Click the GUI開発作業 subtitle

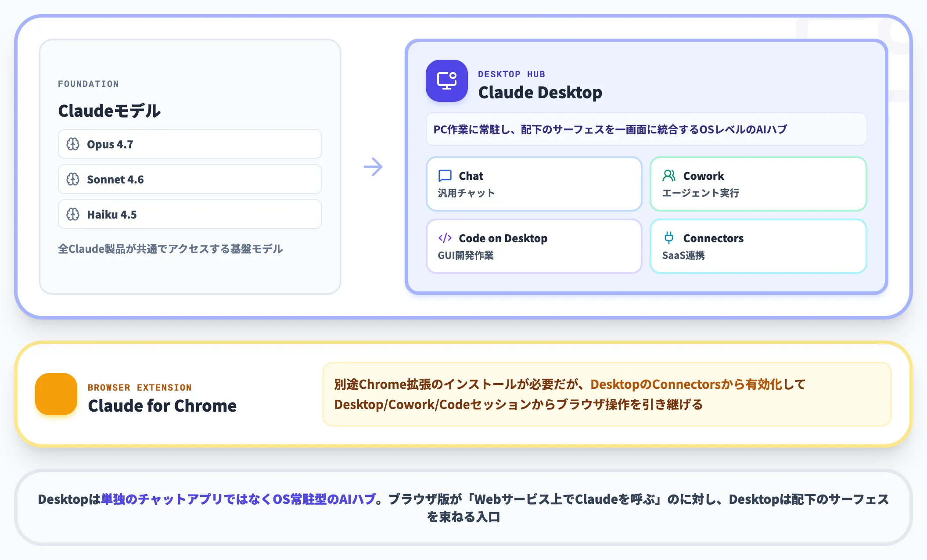(x=466, y=255)
